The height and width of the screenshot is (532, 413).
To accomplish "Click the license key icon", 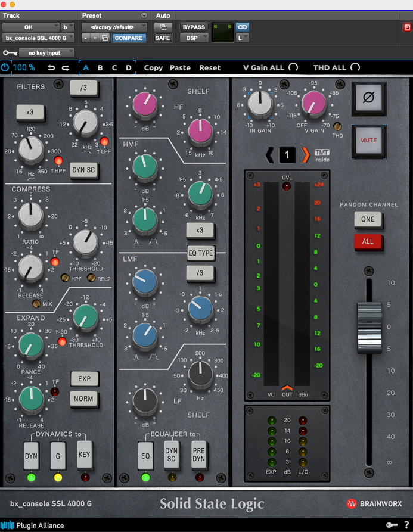I will (x=392, y=525).
